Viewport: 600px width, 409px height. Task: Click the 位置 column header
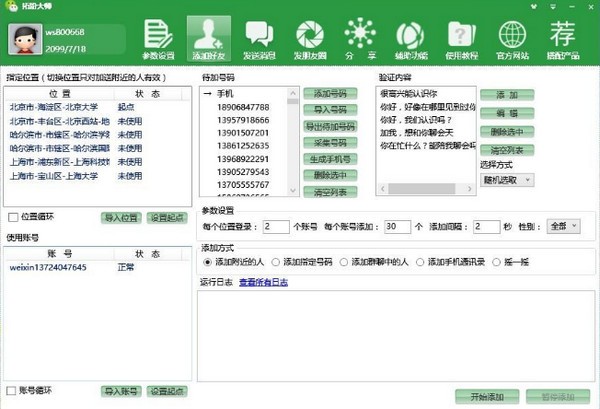tap(60, 94)
